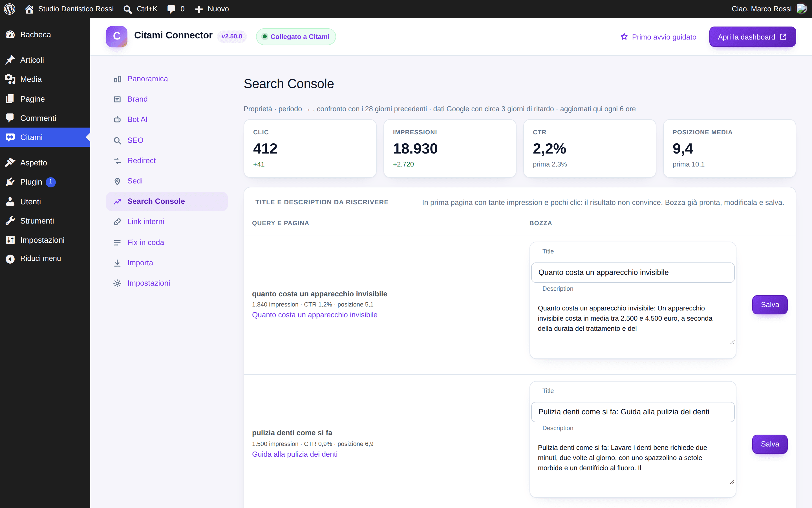The height and width of the screenshot is (508, 812).
Task: Click the Impostazioni gear icon in the plugin menu
Action: point(117,283)
